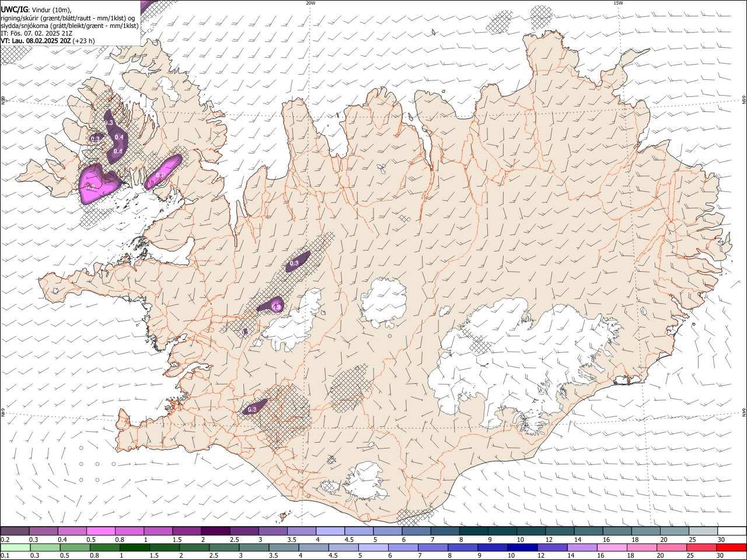Click the upper legend swatch labeled 0.2

point(15,531)
